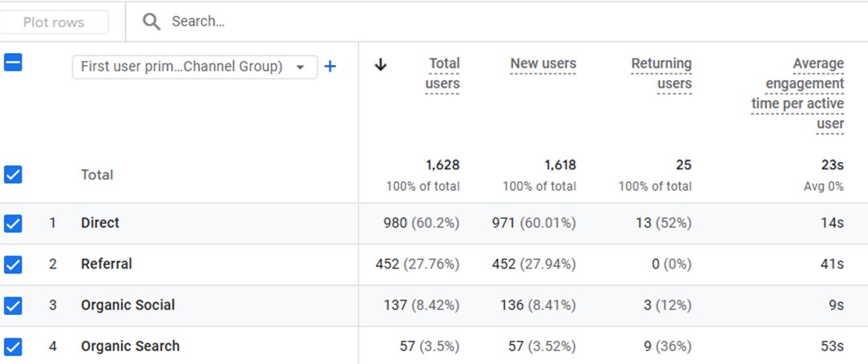Uncheck the Direct row checkbox
868x364 pixels.
coord(13,224)
